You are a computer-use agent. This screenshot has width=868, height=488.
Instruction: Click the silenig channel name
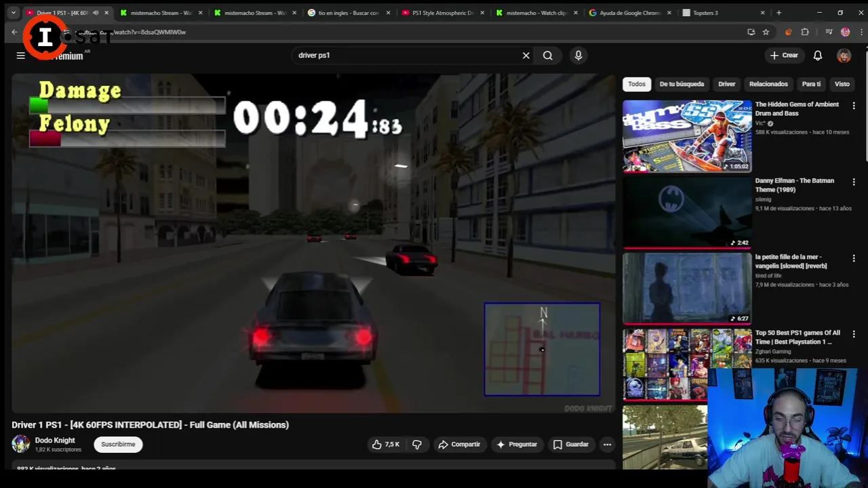(764, 200)
